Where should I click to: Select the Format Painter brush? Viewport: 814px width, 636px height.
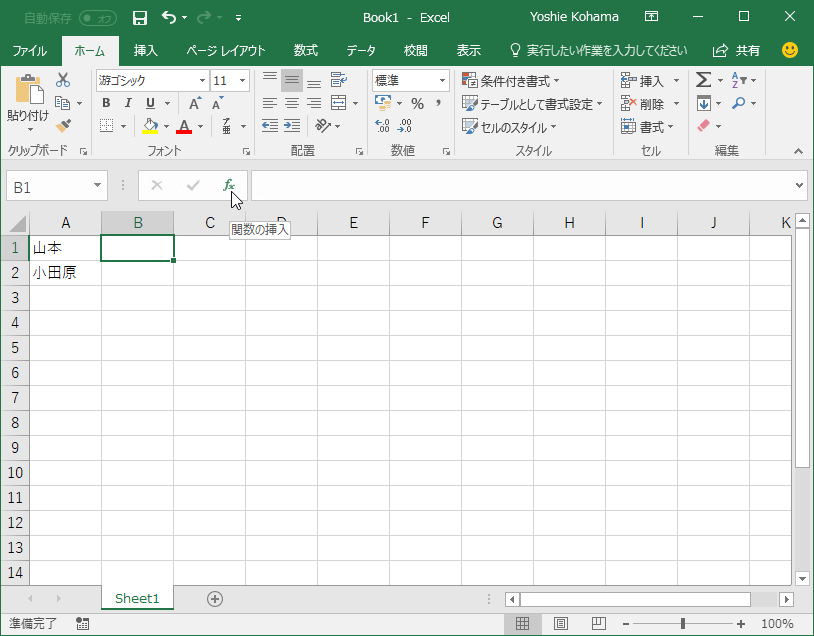(63, 126)
